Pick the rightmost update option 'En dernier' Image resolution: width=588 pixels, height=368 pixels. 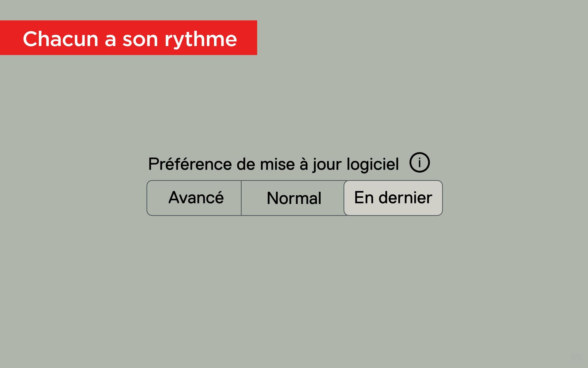tap(393, 198)
